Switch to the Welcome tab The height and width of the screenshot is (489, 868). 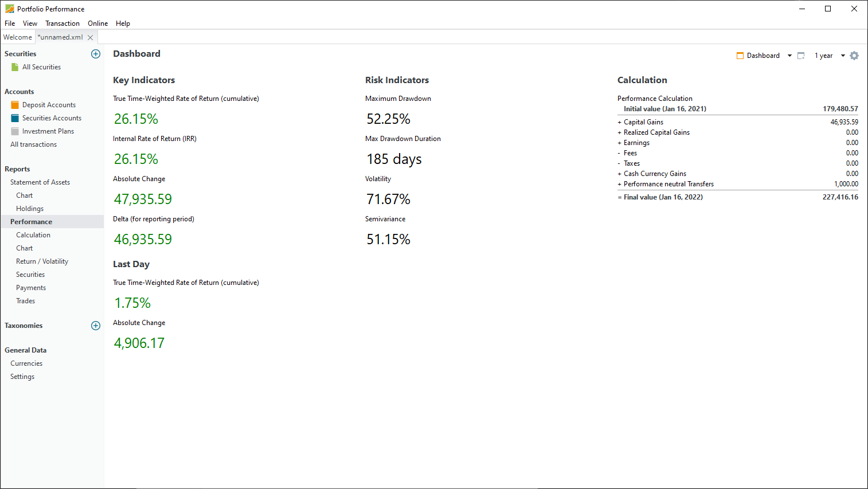(18, 37)
